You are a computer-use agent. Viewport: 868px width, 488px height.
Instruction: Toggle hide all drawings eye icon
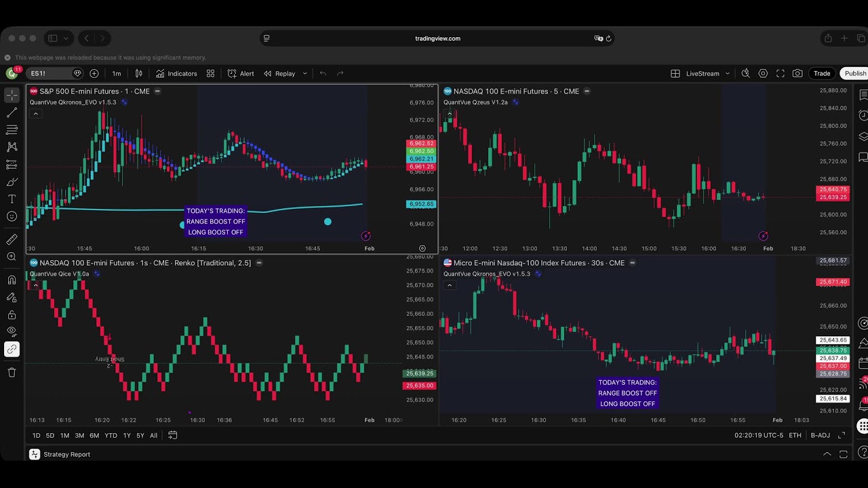(x=12, y=331)
